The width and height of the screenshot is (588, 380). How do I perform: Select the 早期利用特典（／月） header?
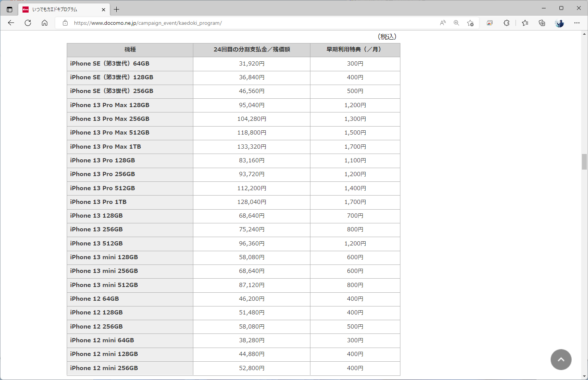click(355, 50)
